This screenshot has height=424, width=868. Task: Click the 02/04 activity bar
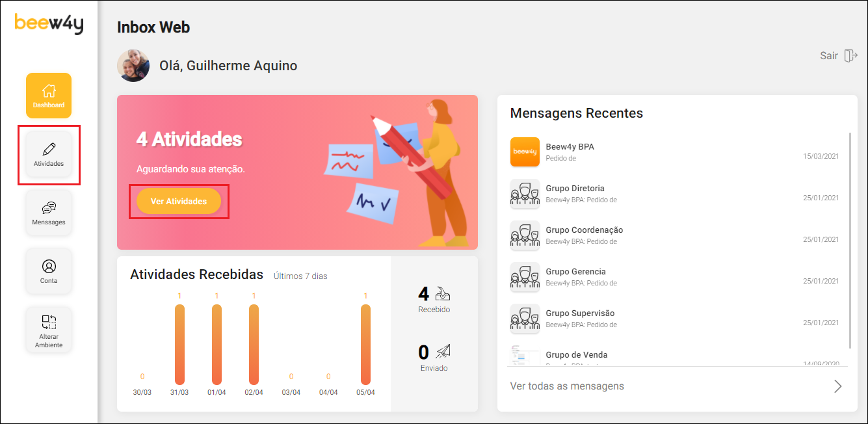click(254, 345)
